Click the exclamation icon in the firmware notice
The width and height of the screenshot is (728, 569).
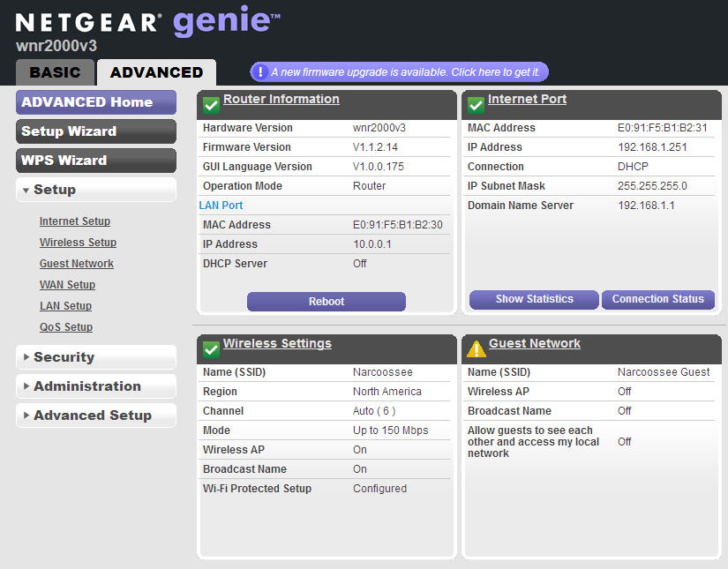pyautogui.click(x=260, y=72)
